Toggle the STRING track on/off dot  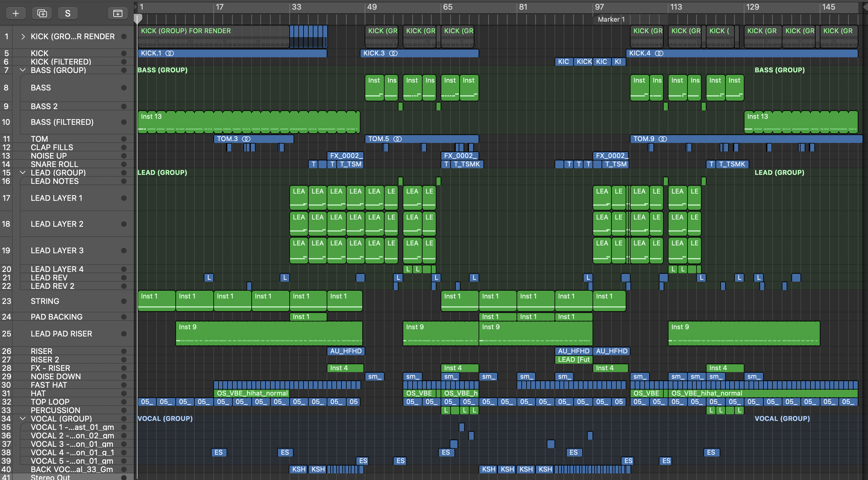124,301
